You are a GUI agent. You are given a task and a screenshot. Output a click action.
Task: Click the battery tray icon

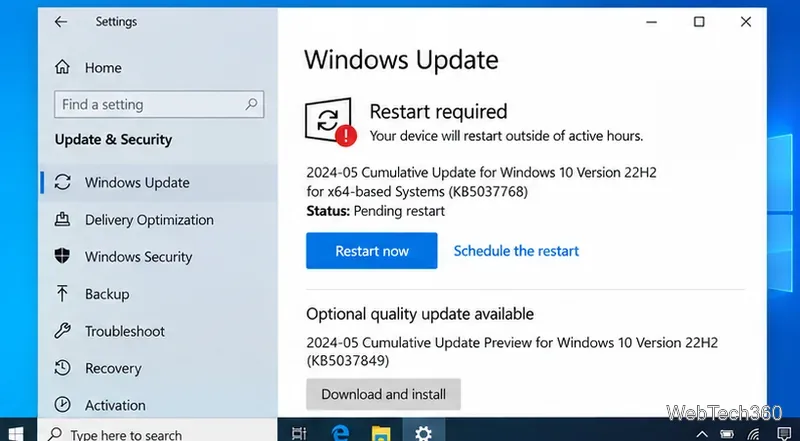coord(727,435)
